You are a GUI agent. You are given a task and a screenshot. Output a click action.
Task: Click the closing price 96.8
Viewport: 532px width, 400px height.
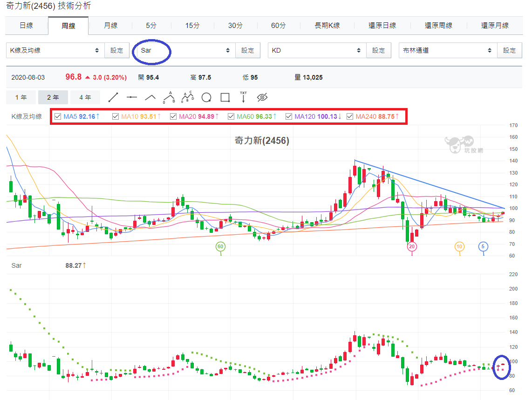pyautogui.click(x=73, y=77)
